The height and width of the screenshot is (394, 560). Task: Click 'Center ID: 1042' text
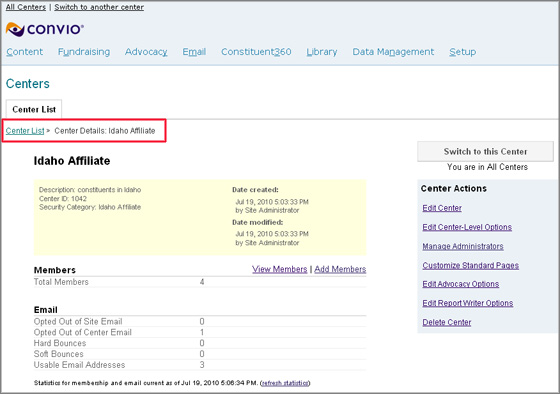point(63,199)
